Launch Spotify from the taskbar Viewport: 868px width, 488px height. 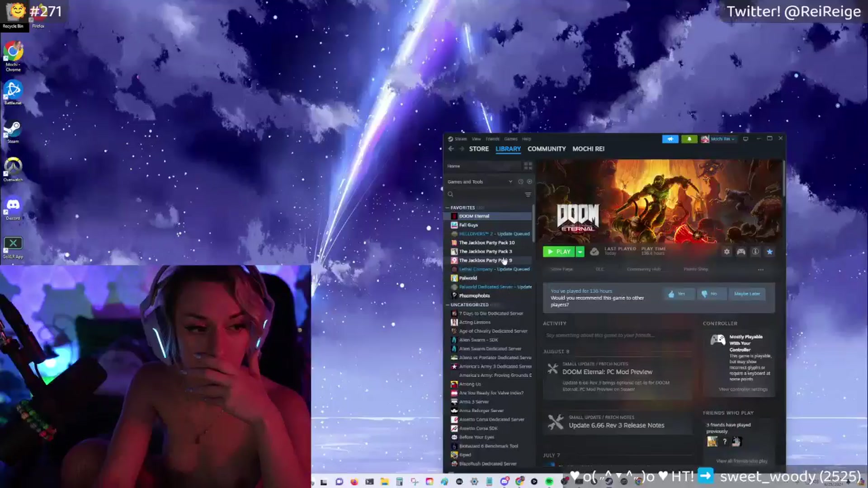click(x=549, y=482)
